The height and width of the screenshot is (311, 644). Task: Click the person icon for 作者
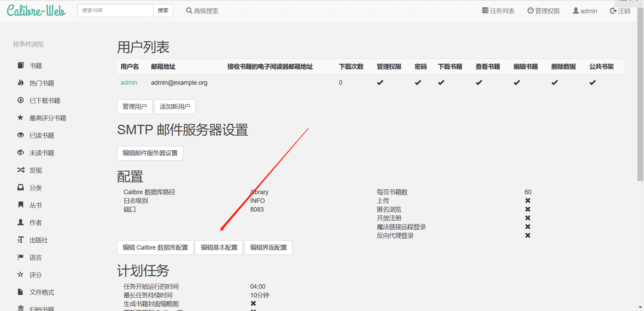point(21,222)
